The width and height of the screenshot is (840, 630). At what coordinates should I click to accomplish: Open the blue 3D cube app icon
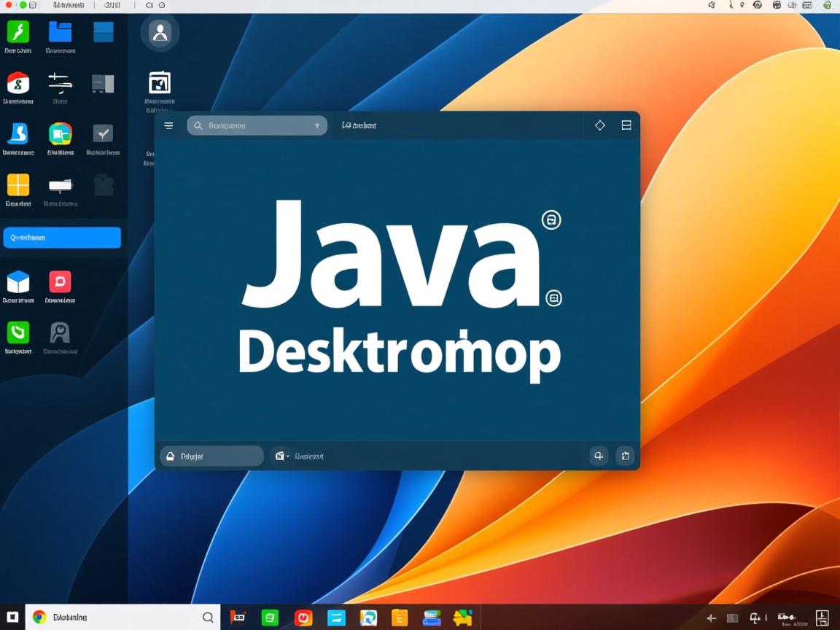[x=17, y=281]
